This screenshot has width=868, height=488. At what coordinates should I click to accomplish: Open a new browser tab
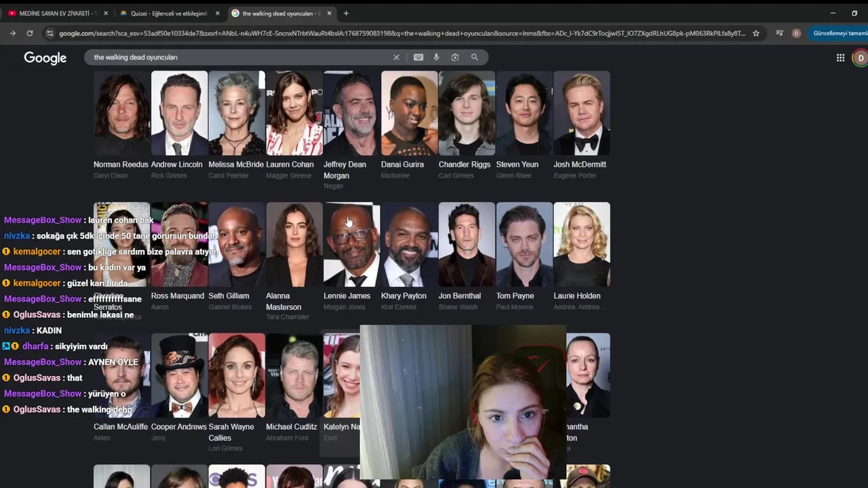[346, 13]
